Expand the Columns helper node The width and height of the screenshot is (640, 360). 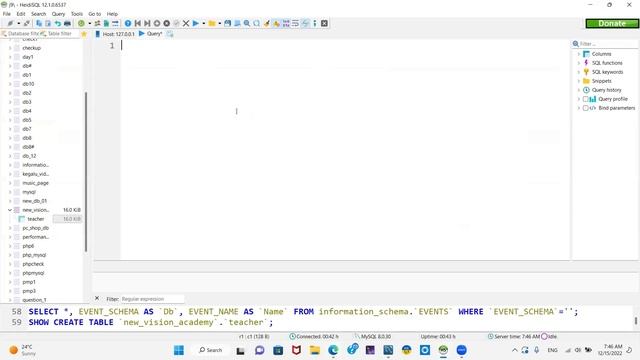[579, 54]
